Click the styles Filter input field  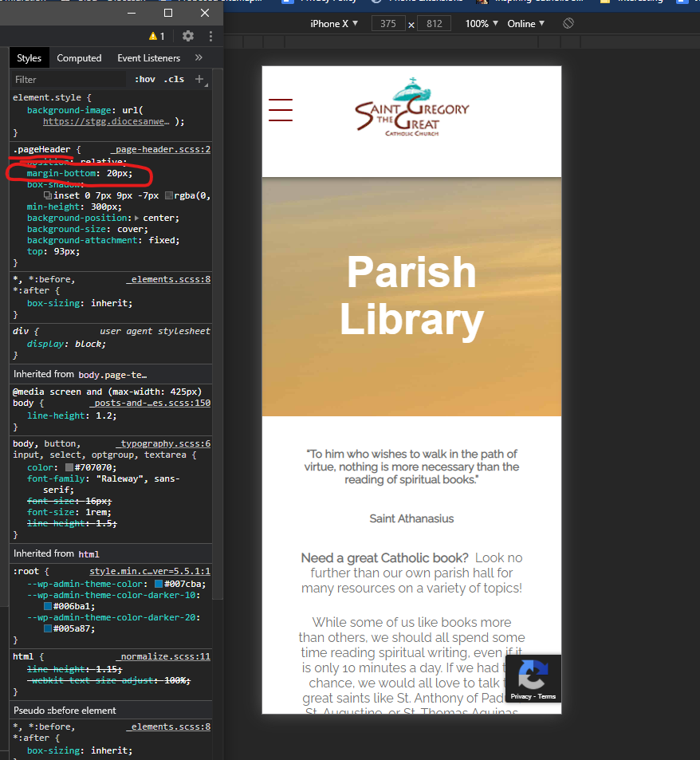(68, 79)
